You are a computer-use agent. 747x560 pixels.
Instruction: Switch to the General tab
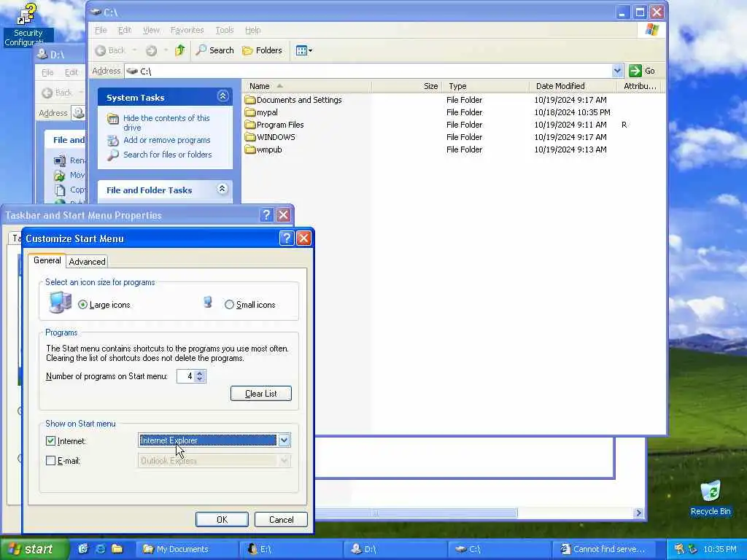(x=47, y=260)
